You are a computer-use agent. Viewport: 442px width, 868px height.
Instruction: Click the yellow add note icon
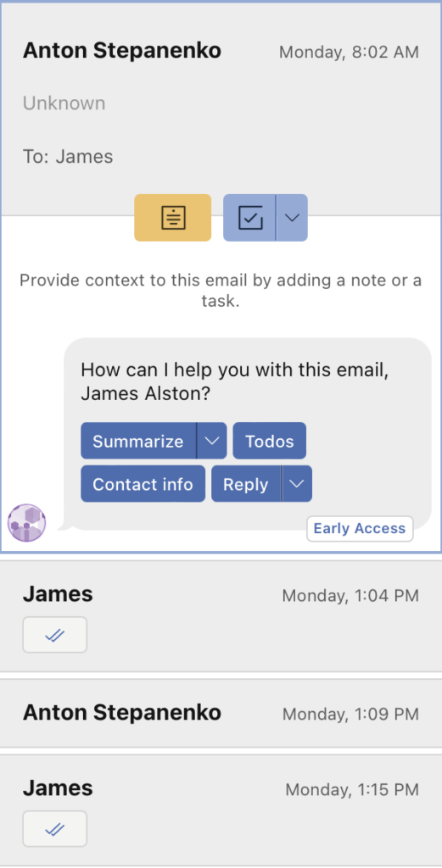tap(172, 218)
